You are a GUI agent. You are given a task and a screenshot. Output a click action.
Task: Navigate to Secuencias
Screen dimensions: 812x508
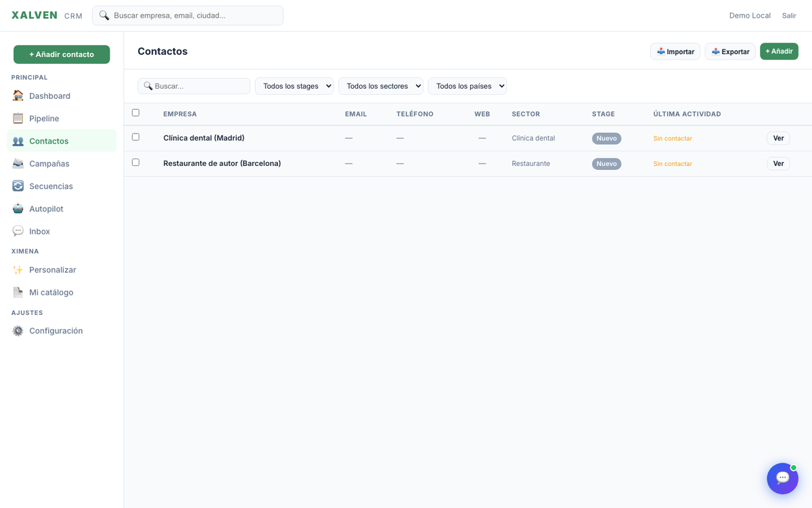coord(62,186)
